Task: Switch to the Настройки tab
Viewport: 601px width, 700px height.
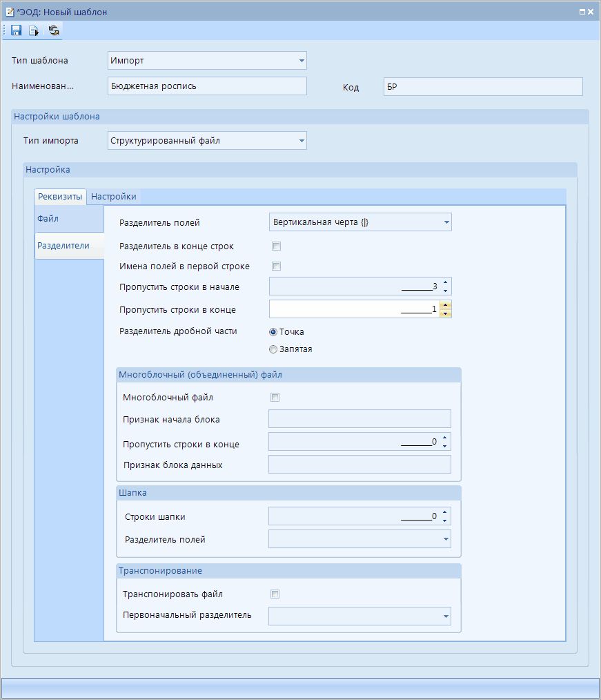Action: coord(114,197)
